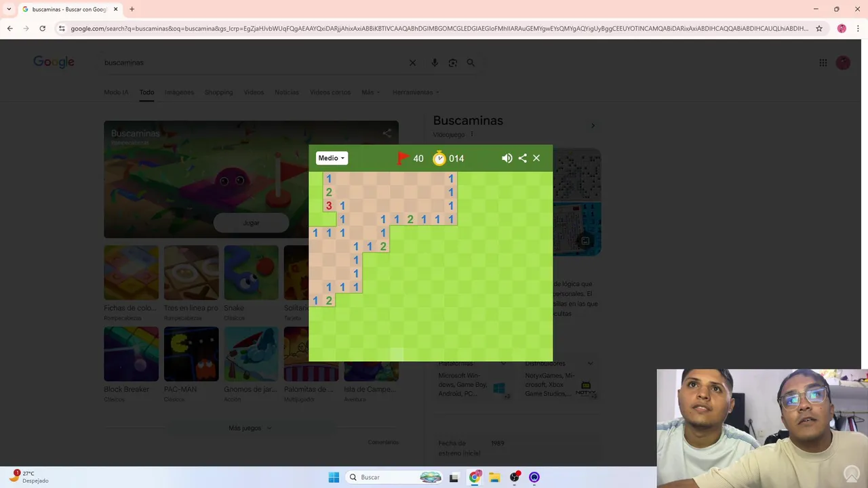Open the Medio difficulty dropdown
Image resolution: width=868 pixels, height=488 pixels.
click(332, 158)
